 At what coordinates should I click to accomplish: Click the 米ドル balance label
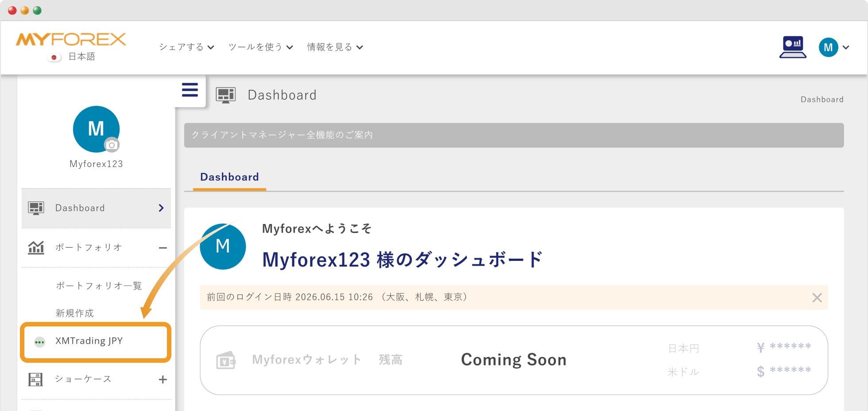683,372
